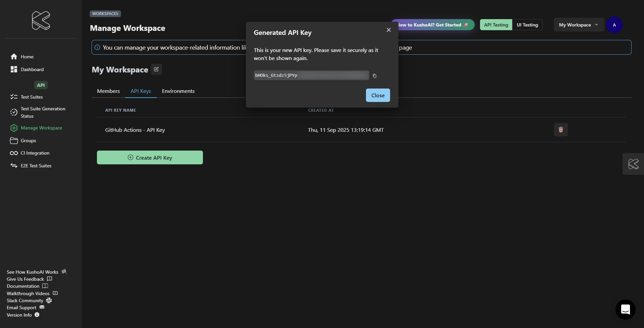The width and height of the screenshot is (644, 328).
Task: Open E2E Test Suites
Action: tap(36, 166)
